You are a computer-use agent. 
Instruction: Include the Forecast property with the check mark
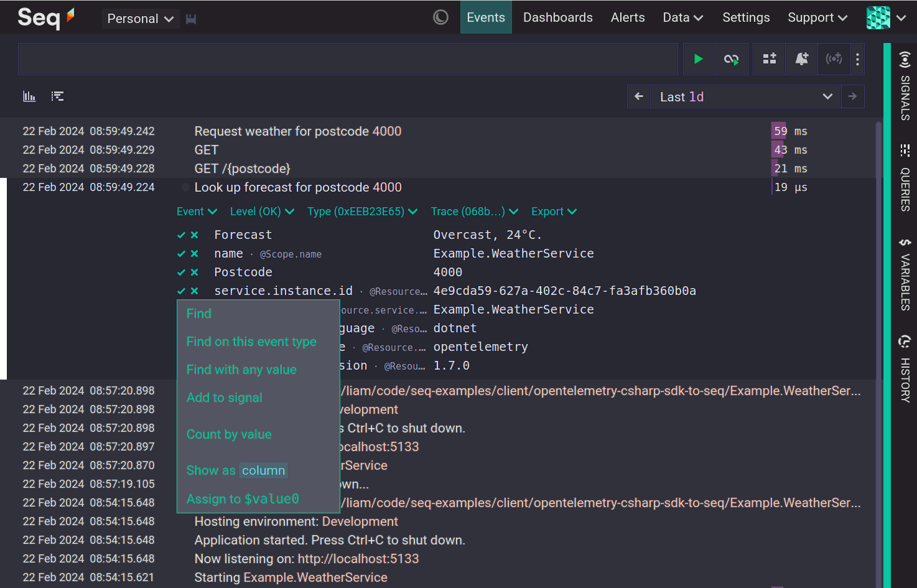tap(181, 235)
